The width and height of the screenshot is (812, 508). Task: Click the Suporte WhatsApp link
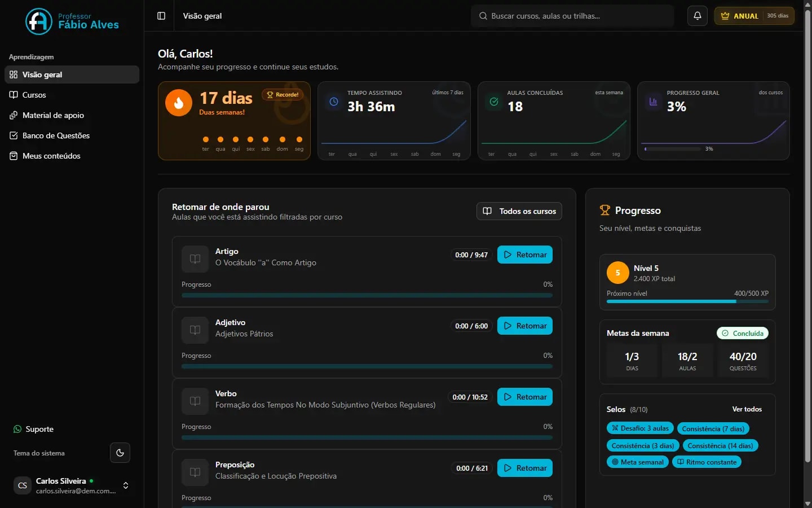pos(34,429)
